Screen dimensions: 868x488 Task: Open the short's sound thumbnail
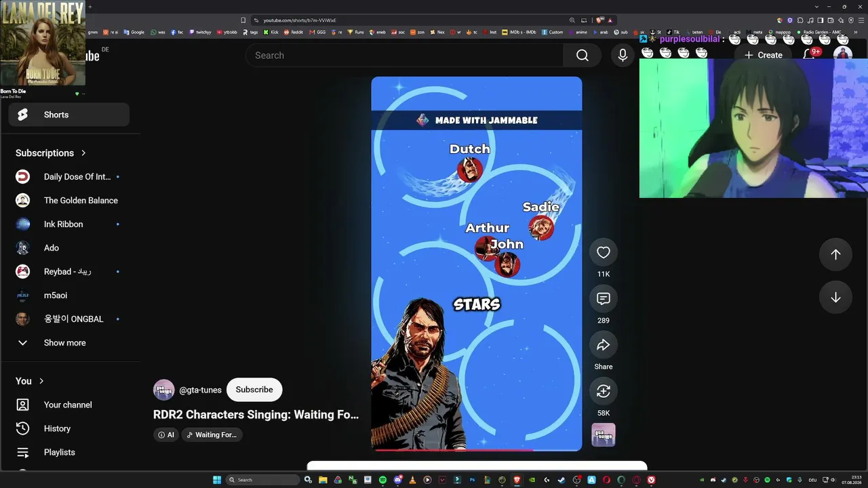604,435
